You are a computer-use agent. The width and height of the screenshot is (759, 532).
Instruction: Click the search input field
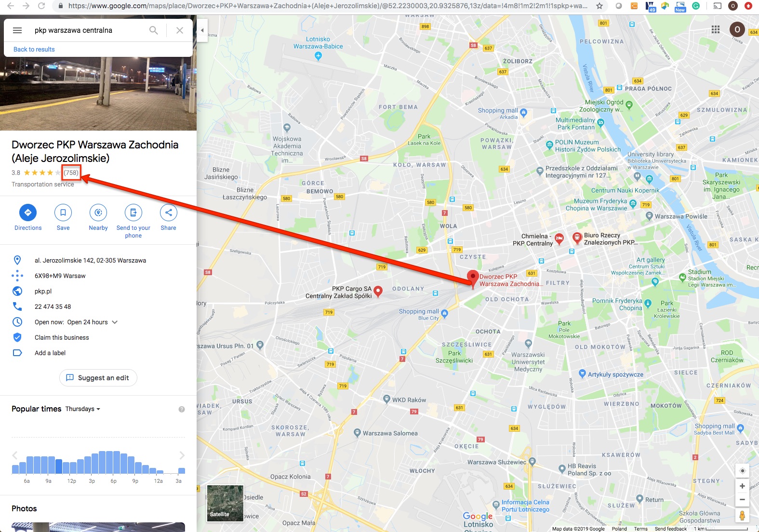89,30
